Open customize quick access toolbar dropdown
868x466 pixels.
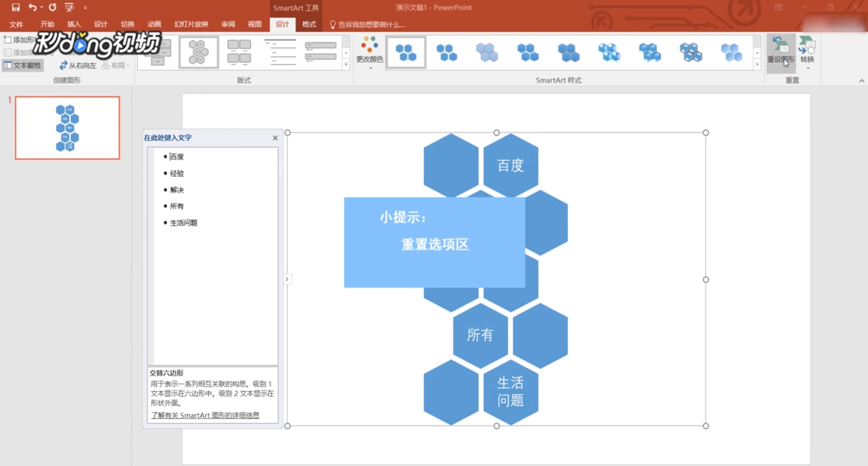(85, 7)
